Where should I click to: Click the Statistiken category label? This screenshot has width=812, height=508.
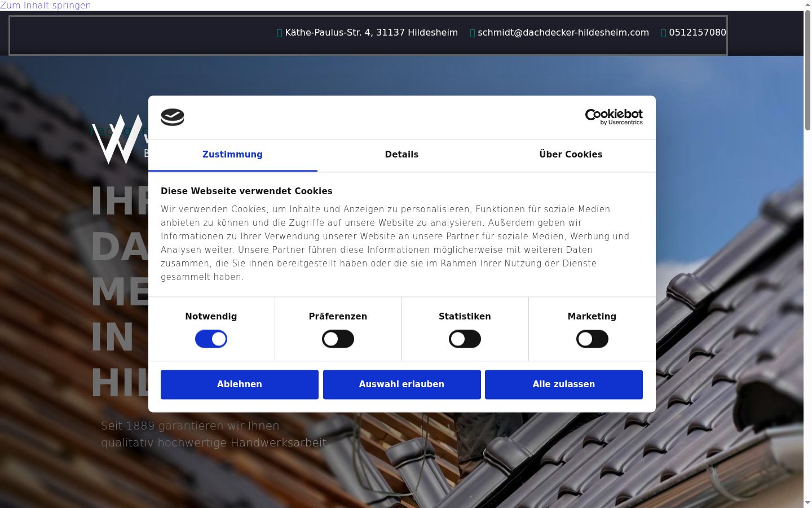tap(465, 317)
